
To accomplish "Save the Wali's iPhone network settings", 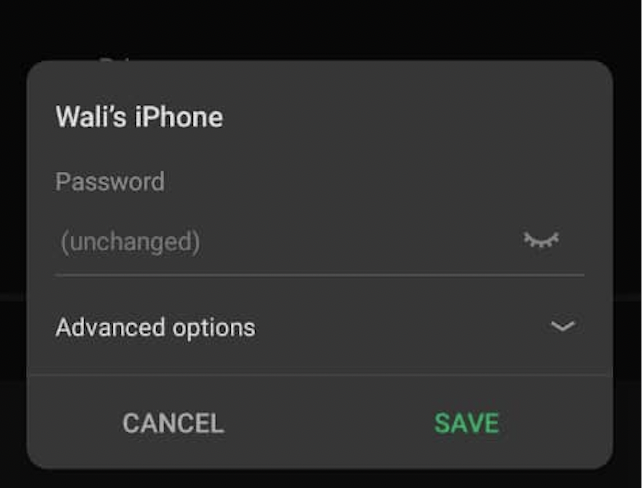I will tap(467, 423).
